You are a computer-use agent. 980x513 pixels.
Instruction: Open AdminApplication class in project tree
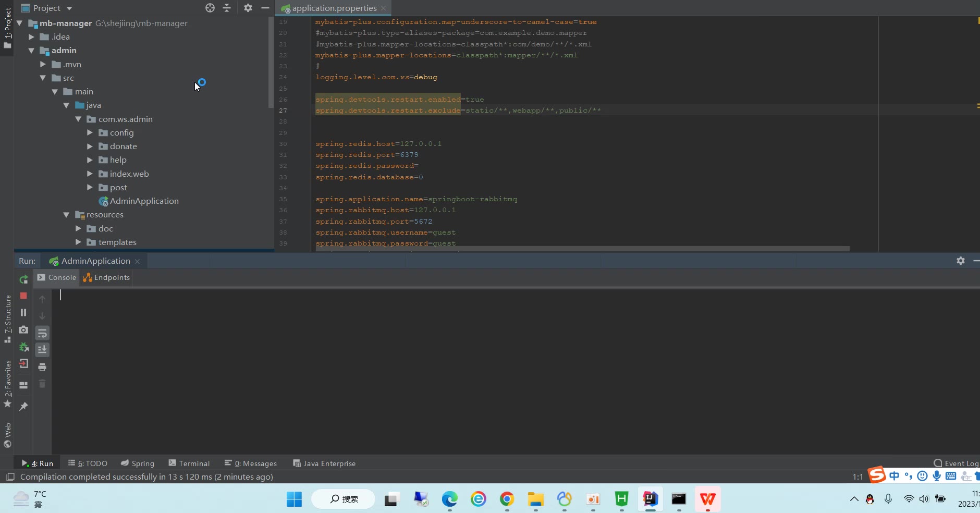pyautogui.click(x=144, y=201)
